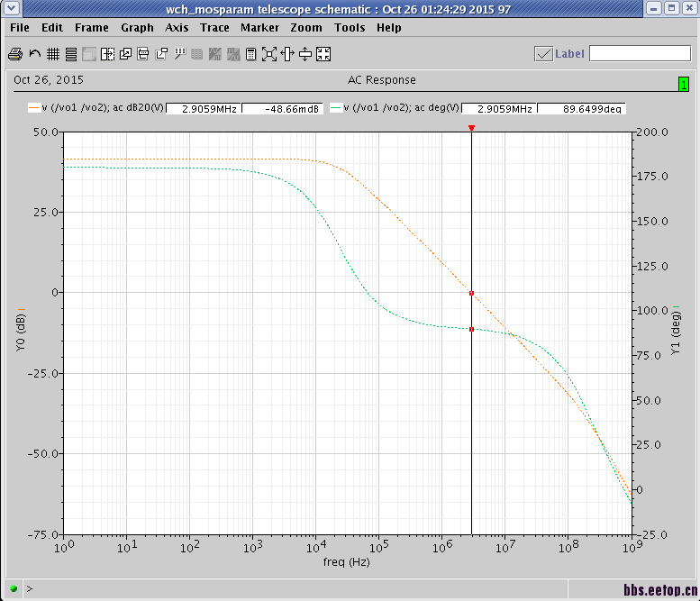The width and height of the screenshot is (700, 601).
Task: Click the orange gain curve at its flat plateau
Action: [x=178, y=159]
